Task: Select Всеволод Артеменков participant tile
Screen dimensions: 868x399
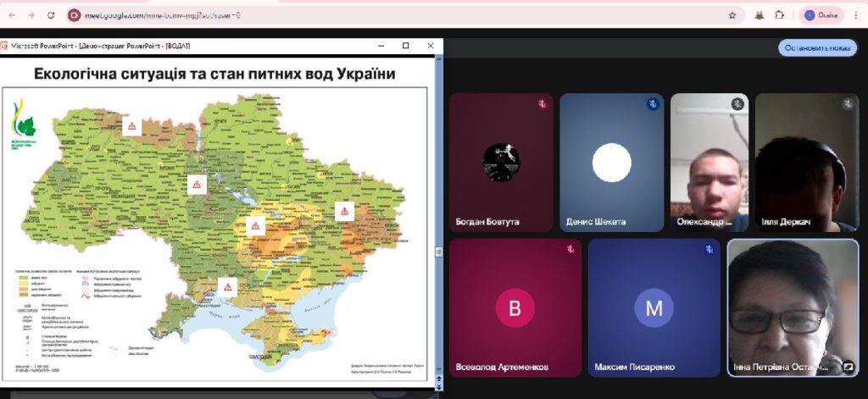Action: (515, 308)
